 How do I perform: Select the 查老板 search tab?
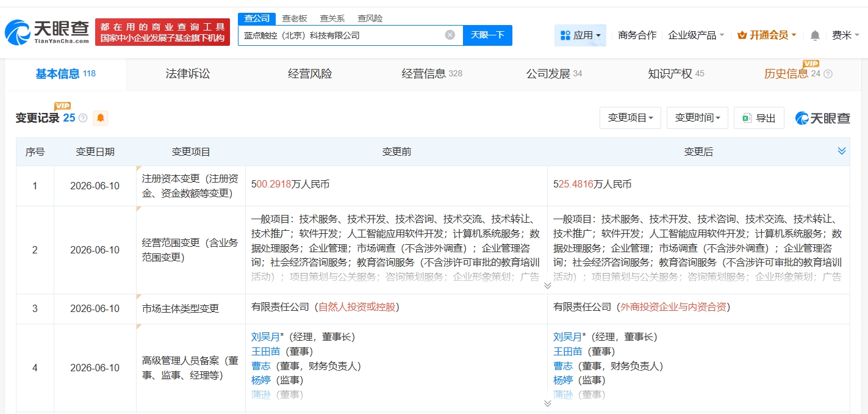coord(295,18)
